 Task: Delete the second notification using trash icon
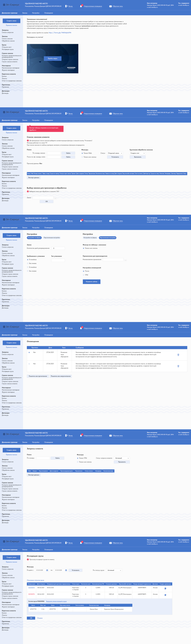pyautogui.click(x=178, y=366)
